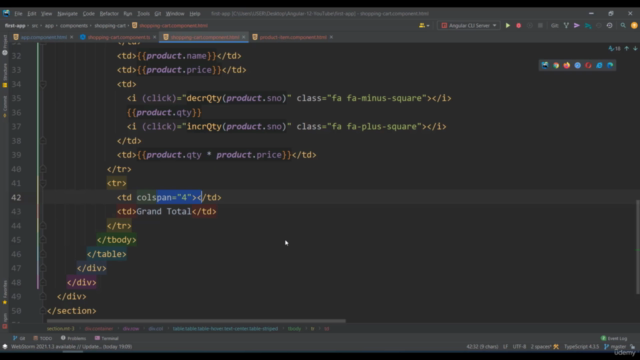Open the File menu
The height and width of the screenshot is (360, 640).
18,13
